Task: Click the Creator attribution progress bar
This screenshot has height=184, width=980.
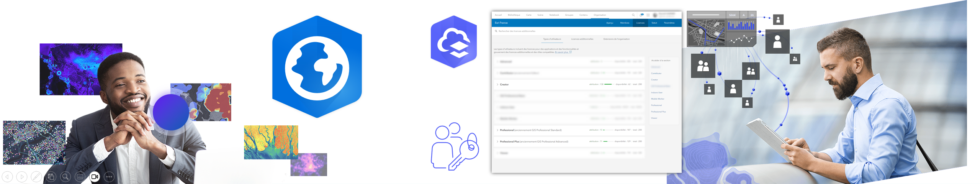Action: [609, 84]
